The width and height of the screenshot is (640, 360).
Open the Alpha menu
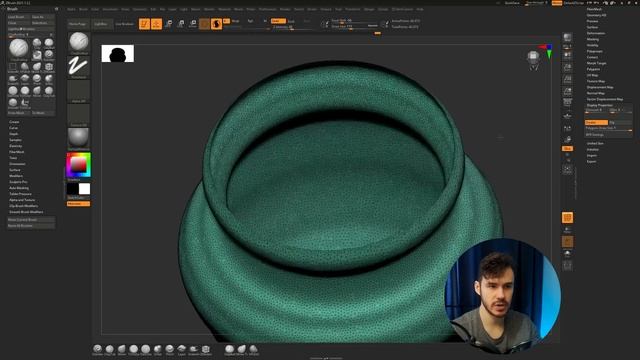tap(71, 9)
